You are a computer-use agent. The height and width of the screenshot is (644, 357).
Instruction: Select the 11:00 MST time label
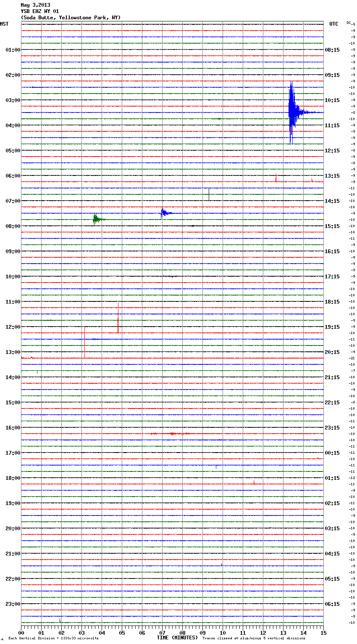[x=13, y=301]
